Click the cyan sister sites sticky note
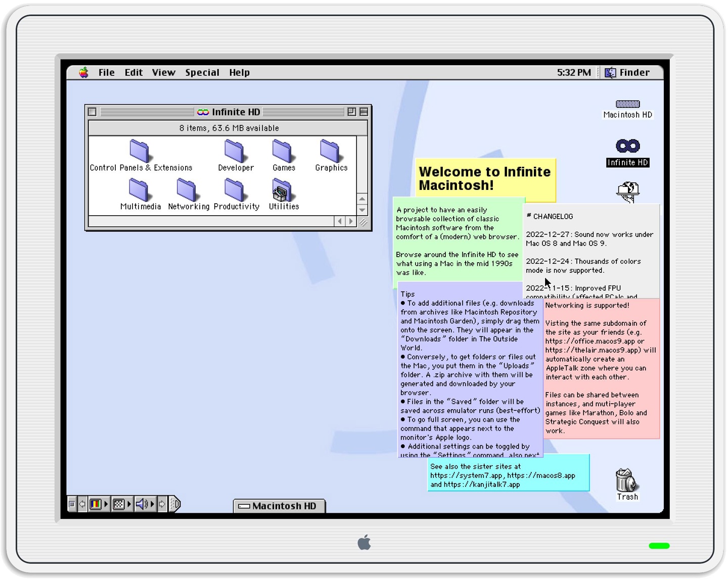The height and width of the screenshot is (582, 728). click(x=509, y=475)
